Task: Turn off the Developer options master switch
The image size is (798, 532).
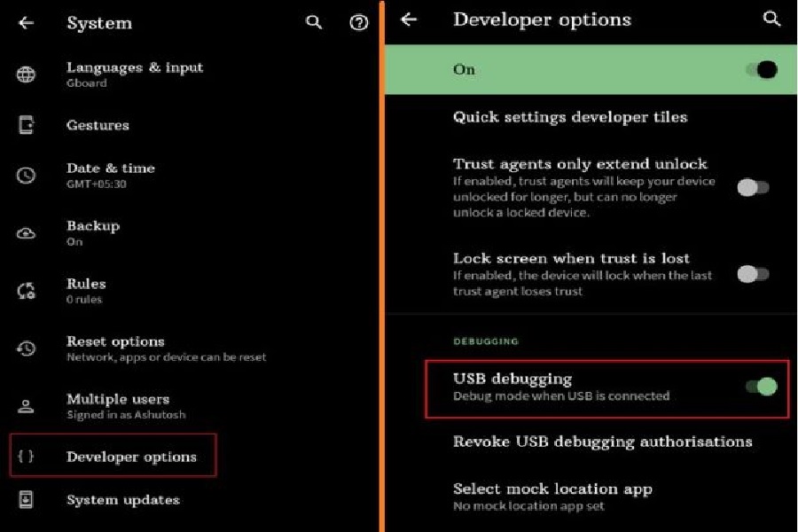Action: (x=762, y=70)
